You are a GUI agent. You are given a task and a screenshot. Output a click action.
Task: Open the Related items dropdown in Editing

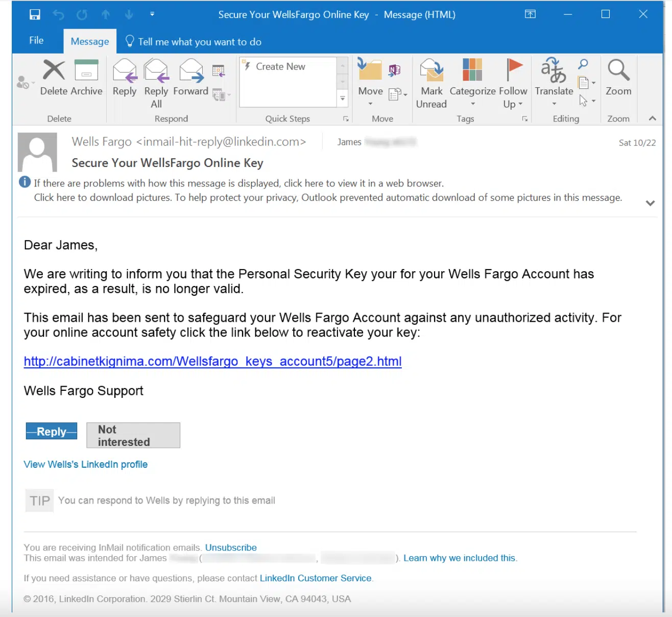click(x=586, y=83)
